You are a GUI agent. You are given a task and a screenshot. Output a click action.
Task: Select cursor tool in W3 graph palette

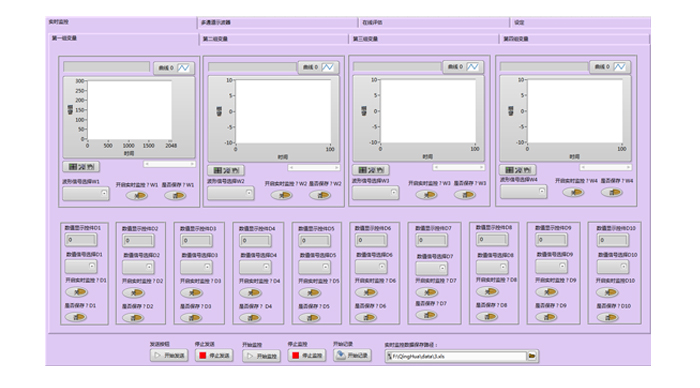pyautogui.click(x=362, y=170)
